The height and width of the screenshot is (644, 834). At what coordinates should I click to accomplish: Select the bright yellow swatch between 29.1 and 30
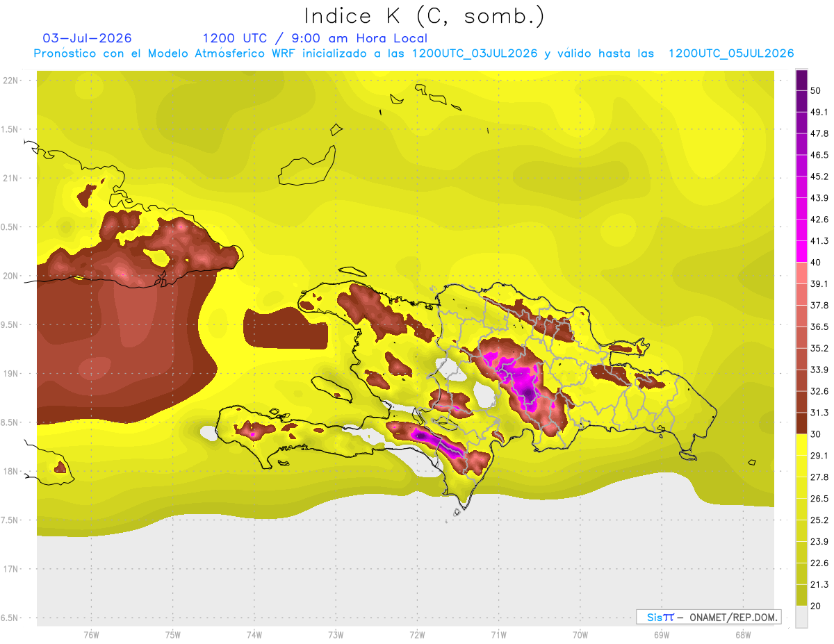[x=802, y=444]
